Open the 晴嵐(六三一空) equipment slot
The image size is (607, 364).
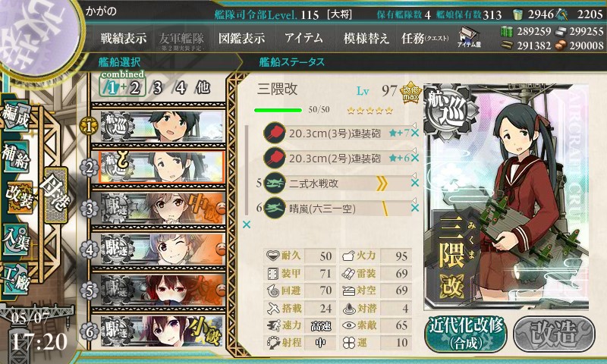click(x=337, y=209)
